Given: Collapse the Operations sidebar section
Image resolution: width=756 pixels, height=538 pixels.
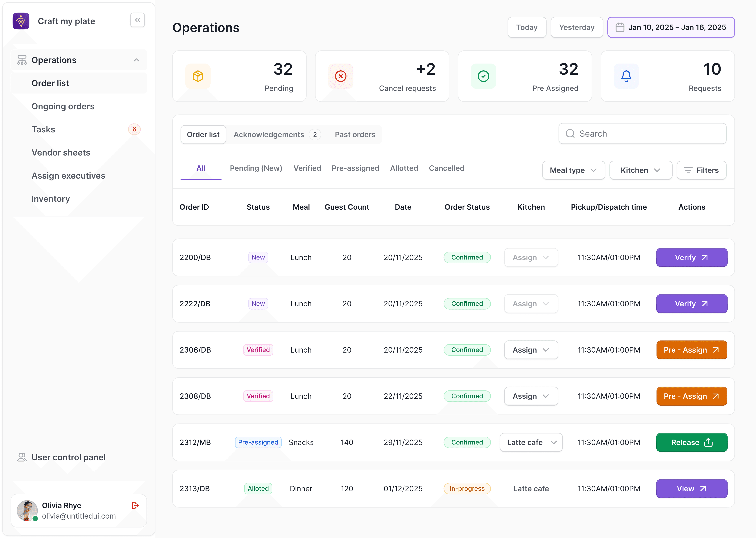Looking at the screenshot, I should pos(136,60).
